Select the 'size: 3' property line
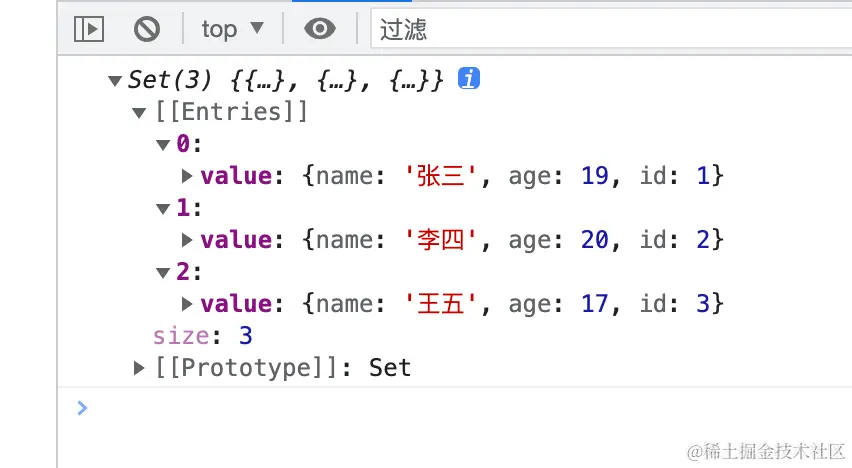The image size is (852, 468). tap(203, 336)
